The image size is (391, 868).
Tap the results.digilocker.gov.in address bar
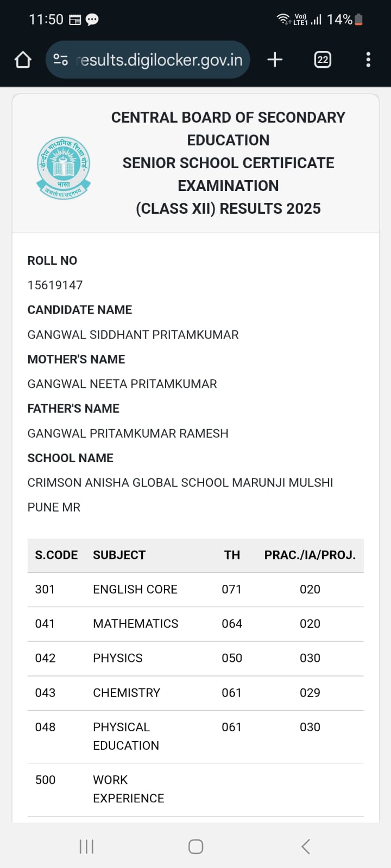pos(161,60)
